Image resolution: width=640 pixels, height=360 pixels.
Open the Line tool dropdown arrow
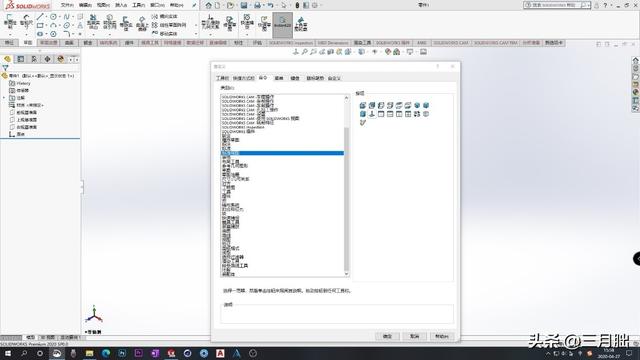(x=47, y=17)
